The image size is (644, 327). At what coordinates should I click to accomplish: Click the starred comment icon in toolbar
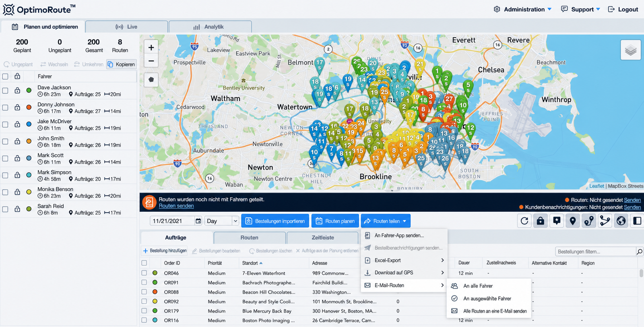click(557, 221)
